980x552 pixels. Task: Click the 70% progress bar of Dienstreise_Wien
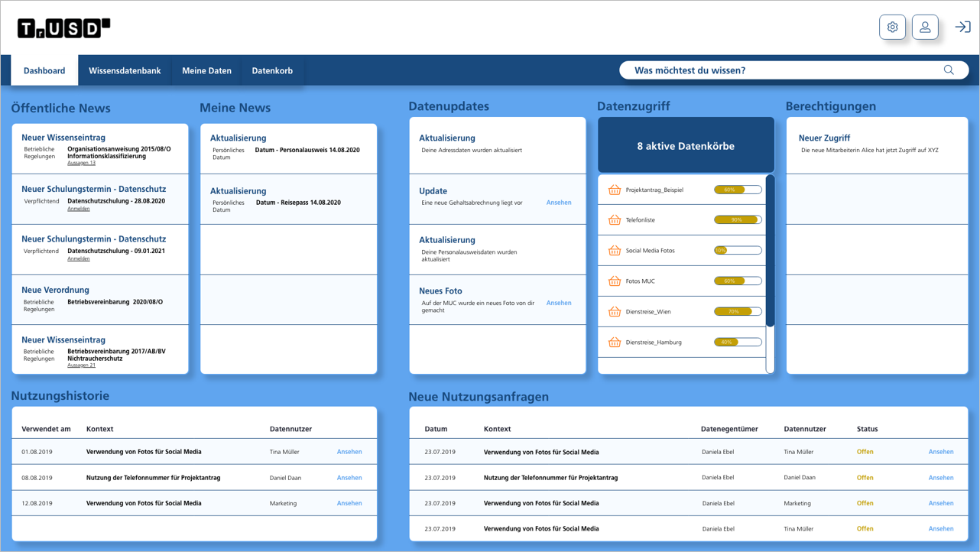tap(738, 312)
